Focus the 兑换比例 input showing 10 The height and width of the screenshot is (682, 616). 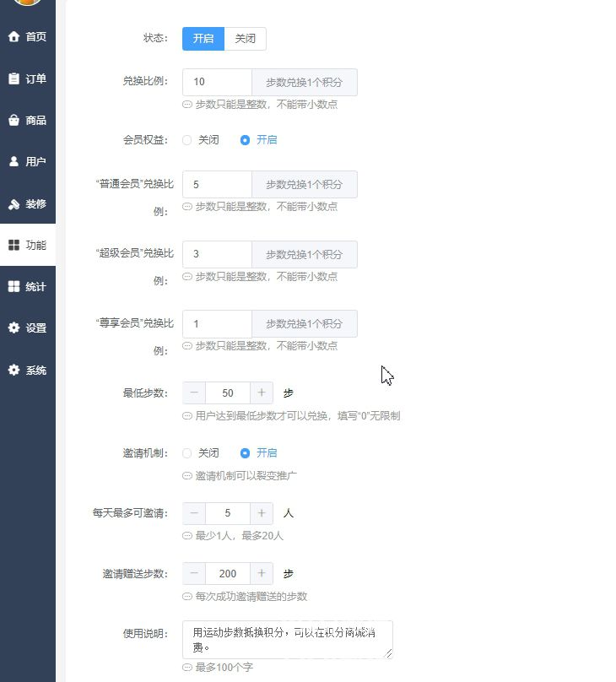[217, 82]
